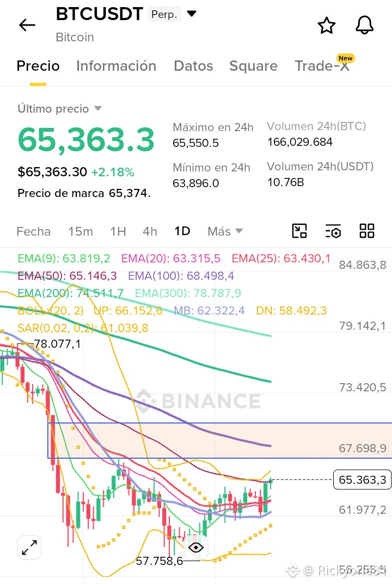Click the EMA(25) indicator label
The width and height of the screenshot is (392, 584).
(x=281, y=259)
